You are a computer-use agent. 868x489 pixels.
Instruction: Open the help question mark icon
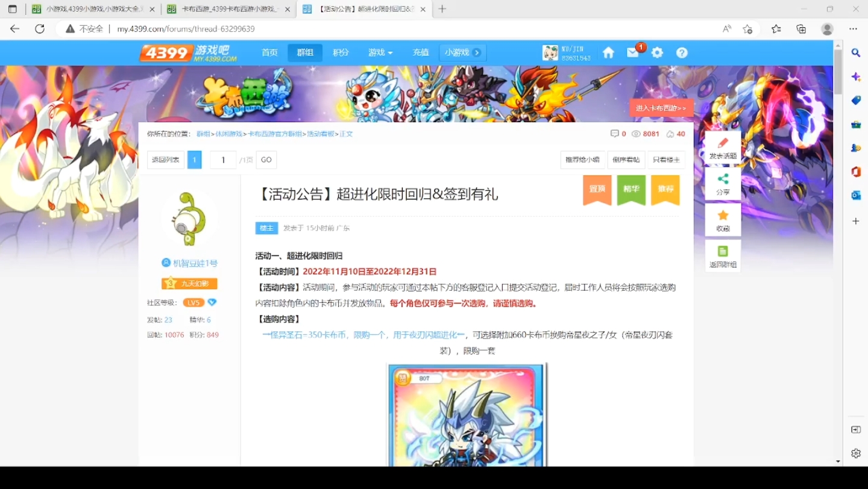[x=682, y=53]
